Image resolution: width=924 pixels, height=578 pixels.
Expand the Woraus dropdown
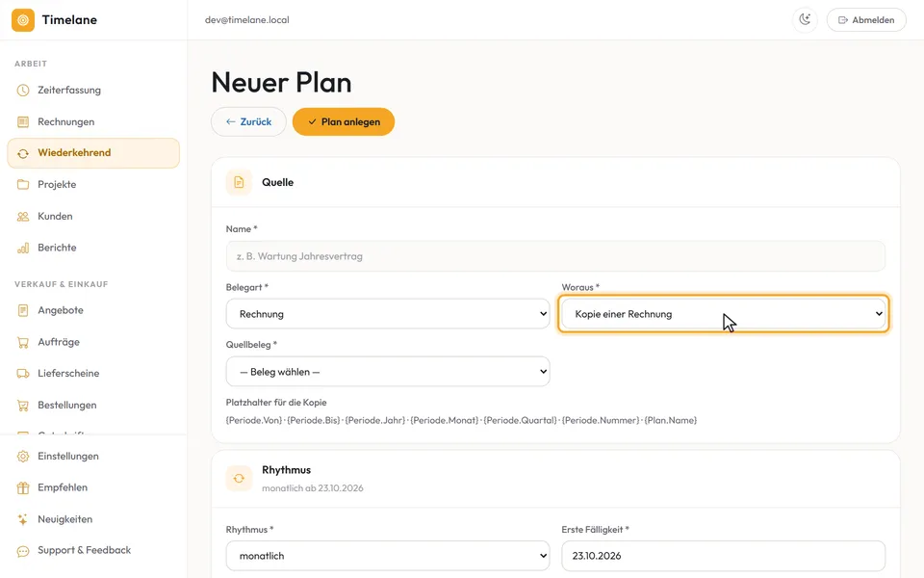[723, 314]
